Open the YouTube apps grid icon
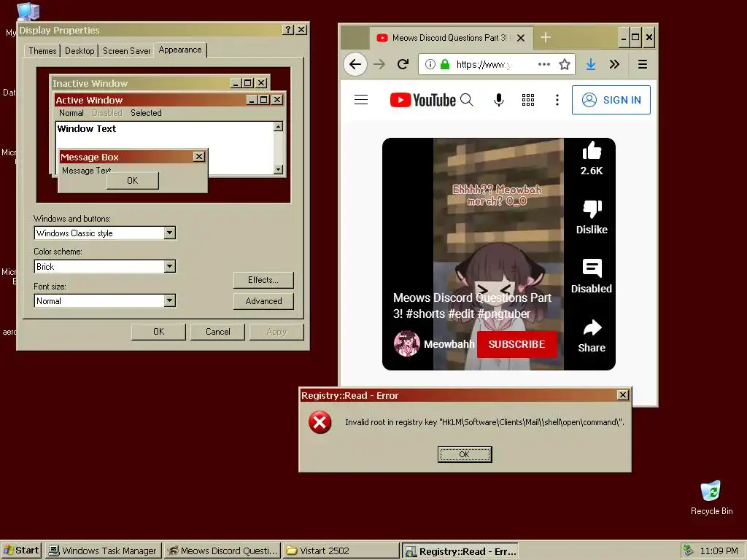Viewport: 747px width, 560px height. (528, 99)
